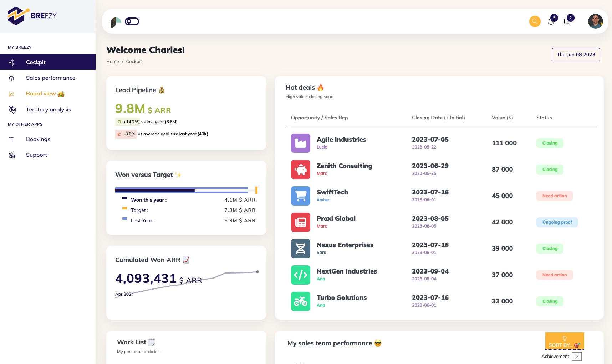Click the Won versus Target progress bar
612x364 pixels.
pyautogui.click(x=185, y=190)
